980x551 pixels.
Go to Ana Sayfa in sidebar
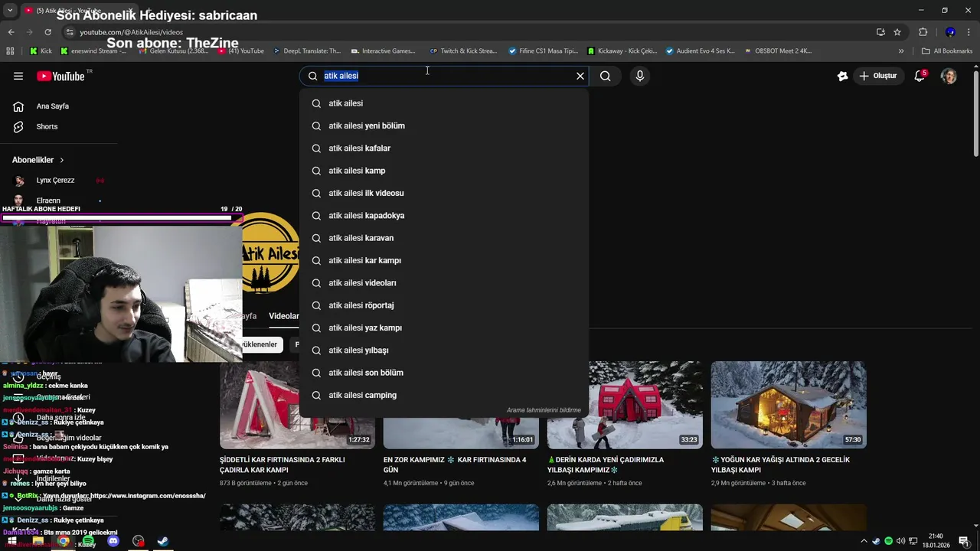pyautogui.click(x=52, y=106)
